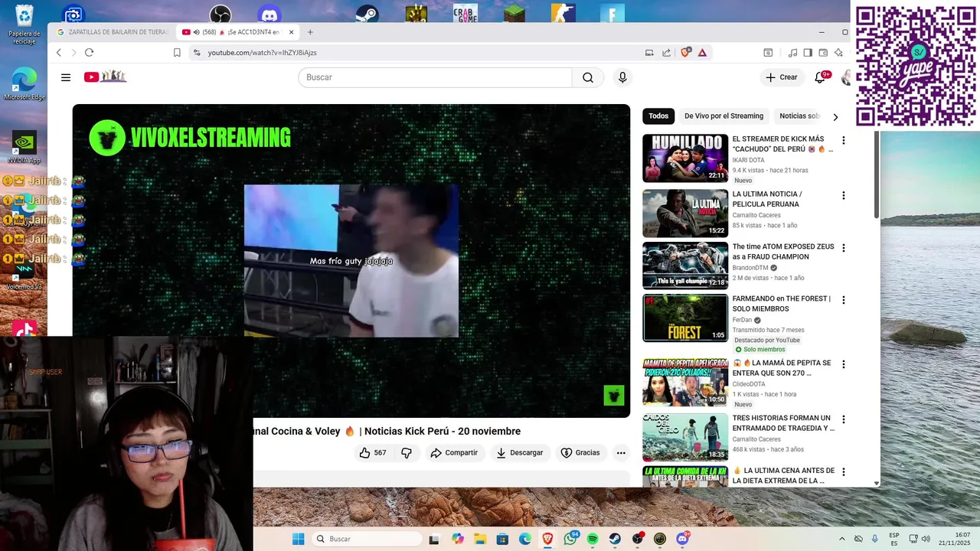Open EL STREAMER DE KICK MÁS CACHUDO thumbnail
The height and width of the screenshot is (551, 980).
685,158
